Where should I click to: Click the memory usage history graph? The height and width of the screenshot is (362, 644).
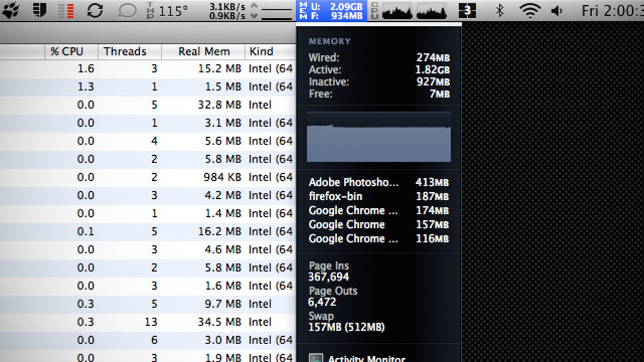[379, 137]
